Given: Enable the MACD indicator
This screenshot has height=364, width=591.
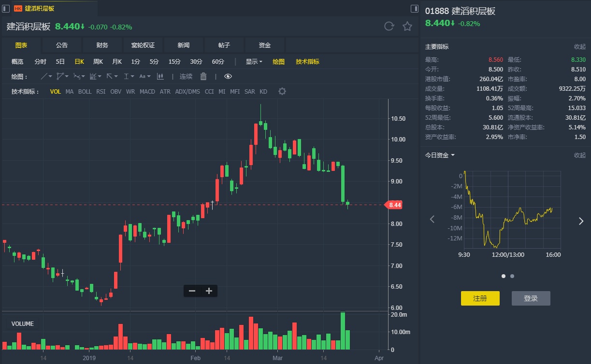Looking at the screenshot, I should point(147,91).
